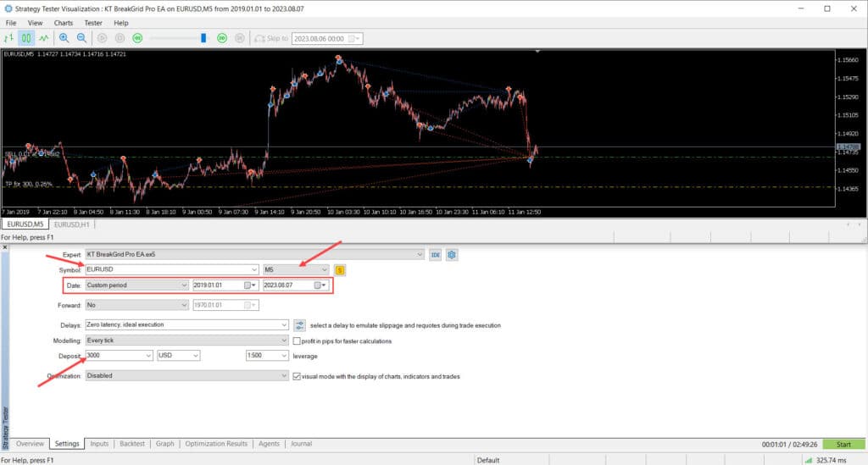Click the visualization speed slider handle
Image resolution: width=868 pixels, height=465 pixels.
coord(203,38)
